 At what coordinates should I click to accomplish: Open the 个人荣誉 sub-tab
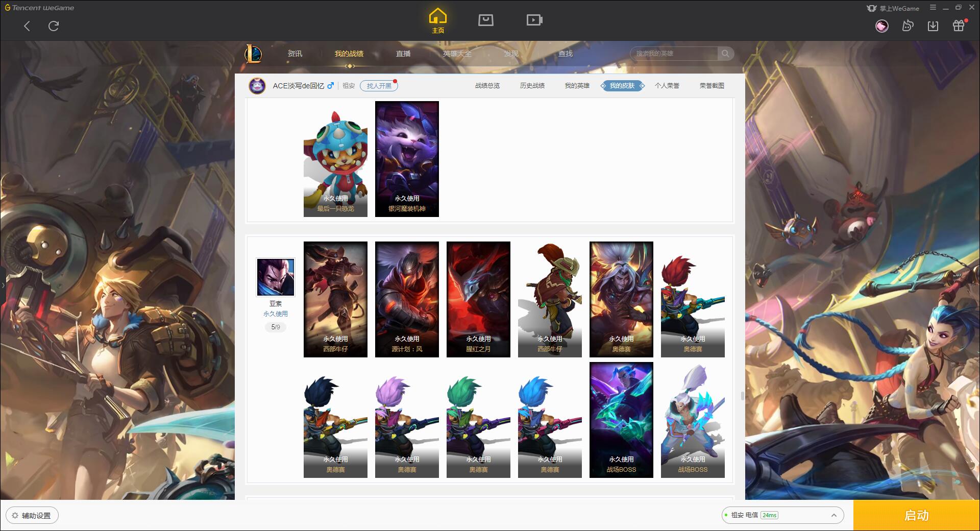tap(667, 86)
